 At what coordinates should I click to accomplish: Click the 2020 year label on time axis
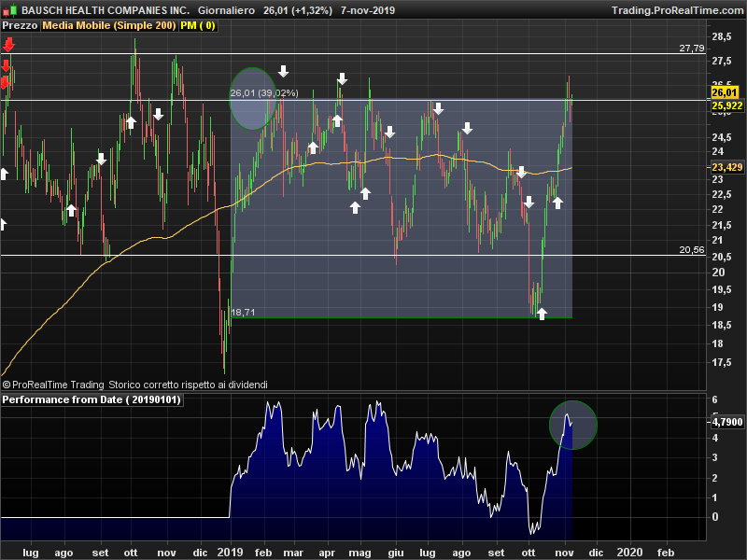[x=629, y=553]
